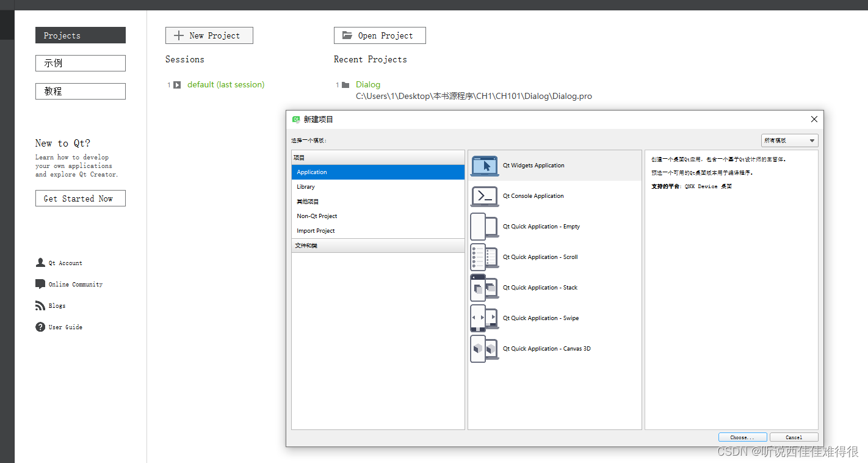Screen dimensions: 868x463
Task: Choose the Qt Quick Application - Canvas 3D icon
Action: (x=485, y=349)
